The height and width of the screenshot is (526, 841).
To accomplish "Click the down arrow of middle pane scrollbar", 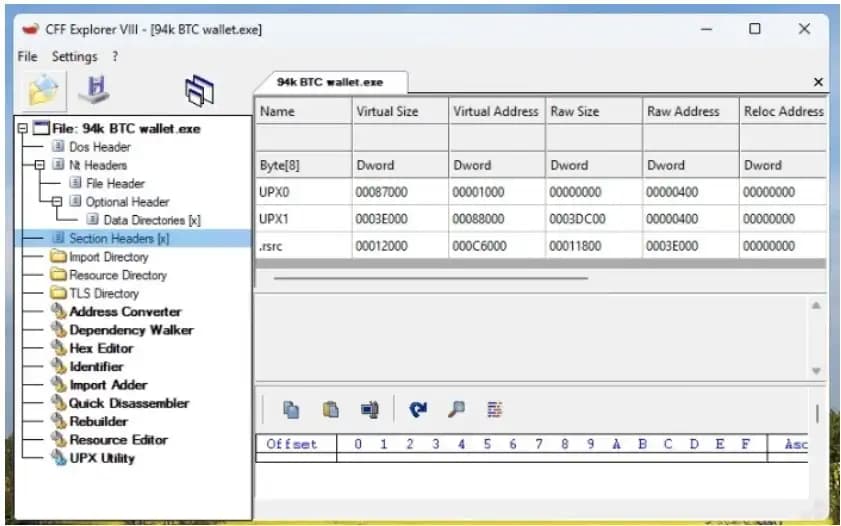I will [x=816, y=371].
